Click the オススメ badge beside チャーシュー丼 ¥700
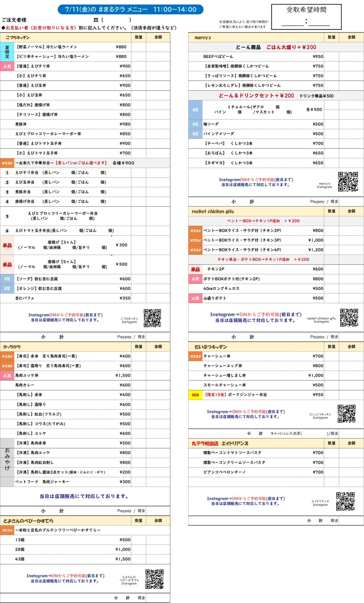This screenshot has height=603, width=364. (x=195, y=356)
